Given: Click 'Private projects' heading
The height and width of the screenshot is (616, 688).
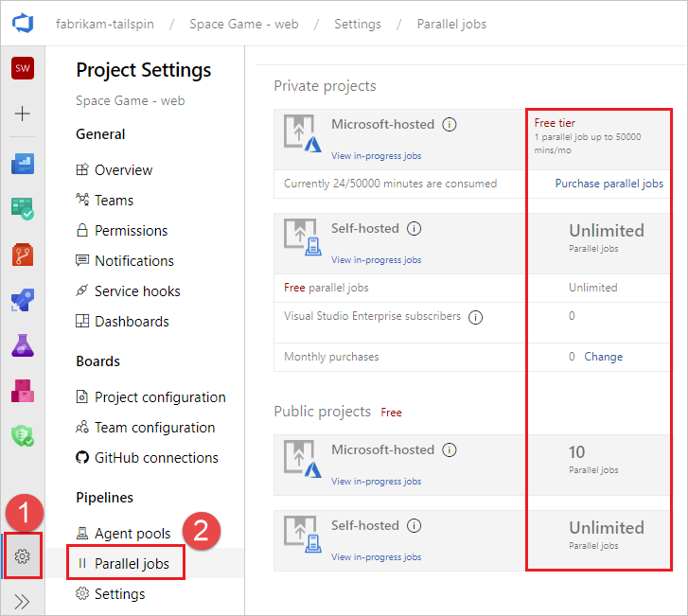Looking at the screenshot, I should click(x=325, y=86).
